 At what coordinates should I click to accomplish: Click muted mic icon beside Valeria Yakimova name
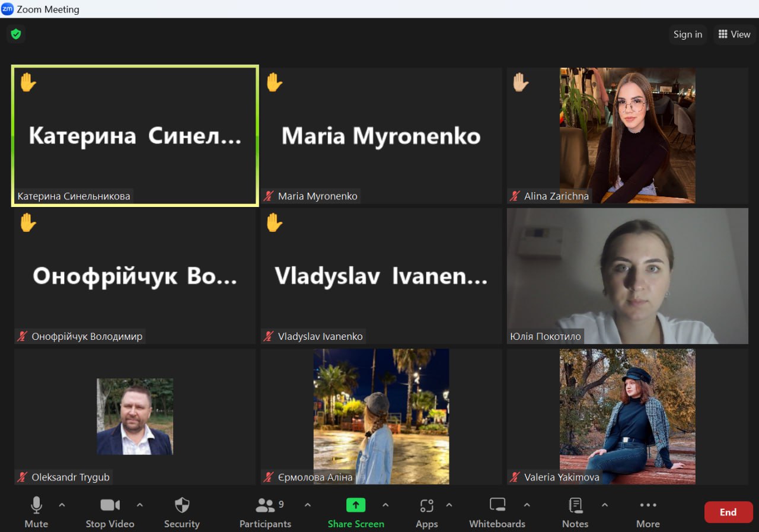[515, 477]
